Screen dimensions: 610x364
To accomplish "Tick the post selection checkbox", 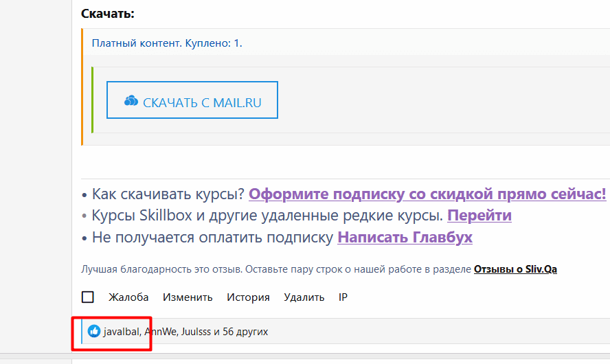I will [x=88, y=297].
